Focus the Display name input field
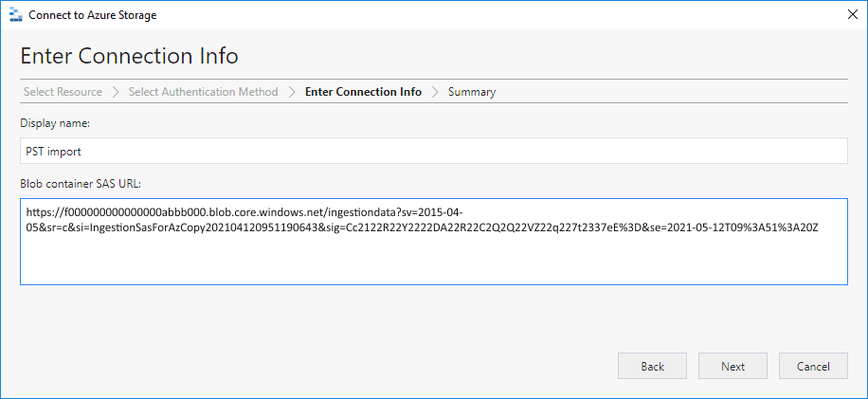The width and height of the screenshot is (868, 399). pyautogui.click(x=433, y=151)
